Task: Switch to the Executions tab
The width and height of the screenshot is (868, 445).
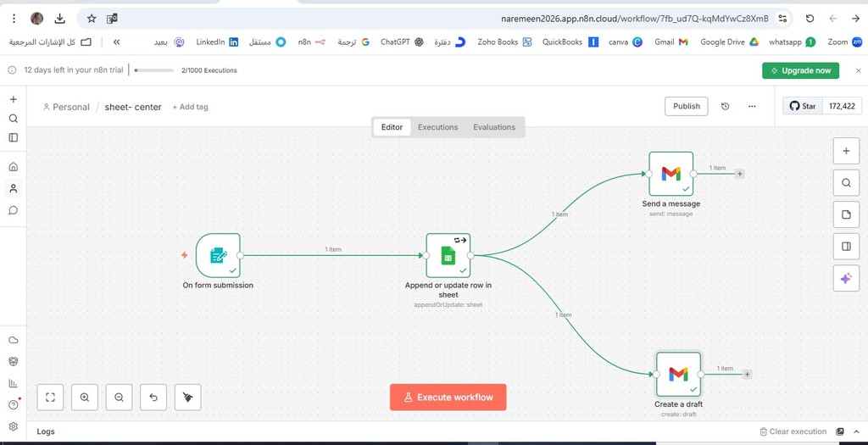Action: pos(437,127)
